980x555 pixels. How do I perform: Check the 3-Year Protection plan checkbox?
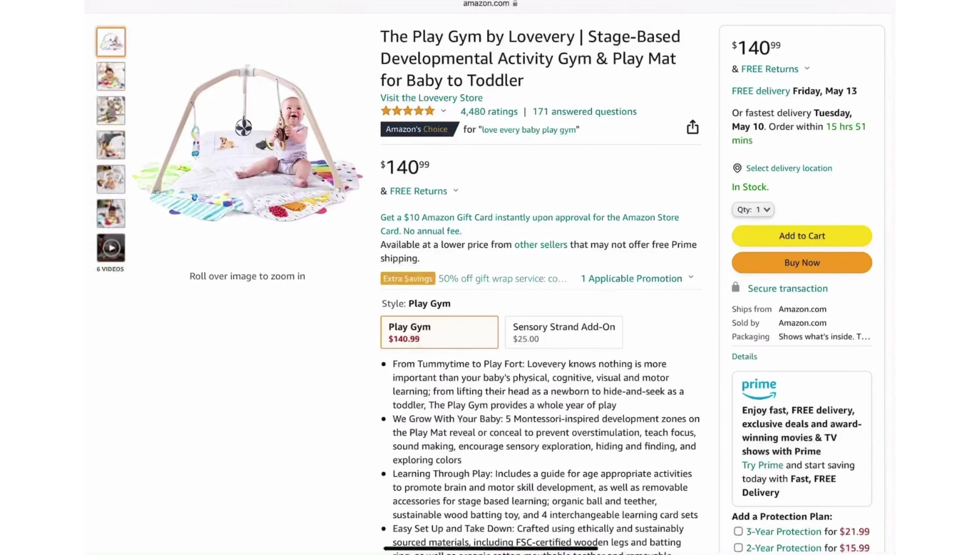[738, 531]
